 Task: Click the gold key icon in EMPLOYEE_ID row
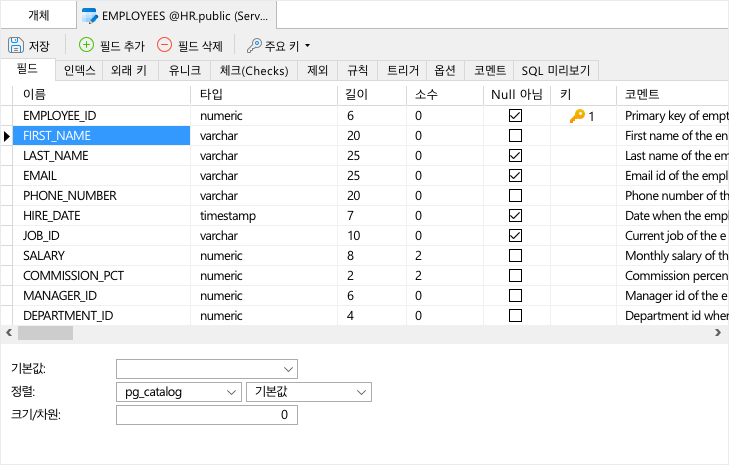point(577,116)
